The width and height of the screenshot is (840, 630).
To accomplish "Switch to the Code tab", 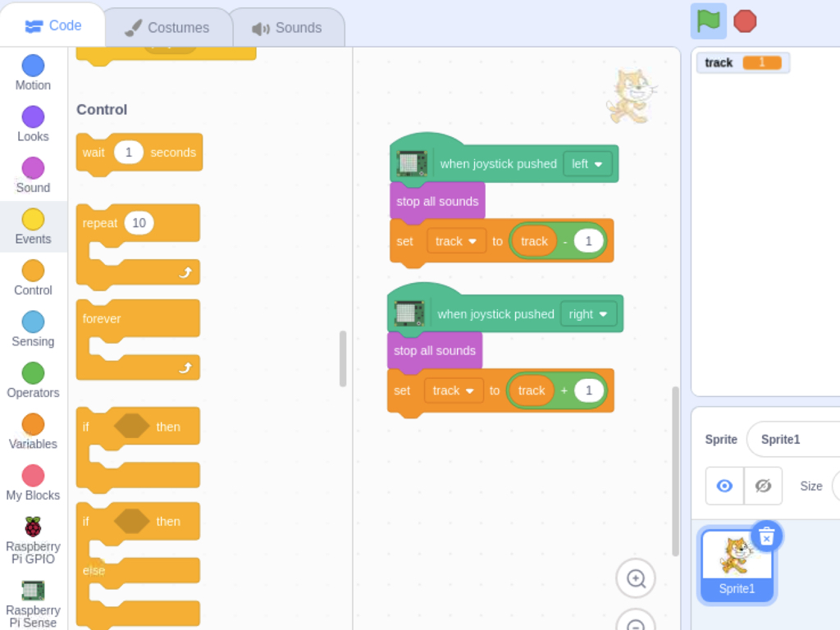I will [53, 25].
